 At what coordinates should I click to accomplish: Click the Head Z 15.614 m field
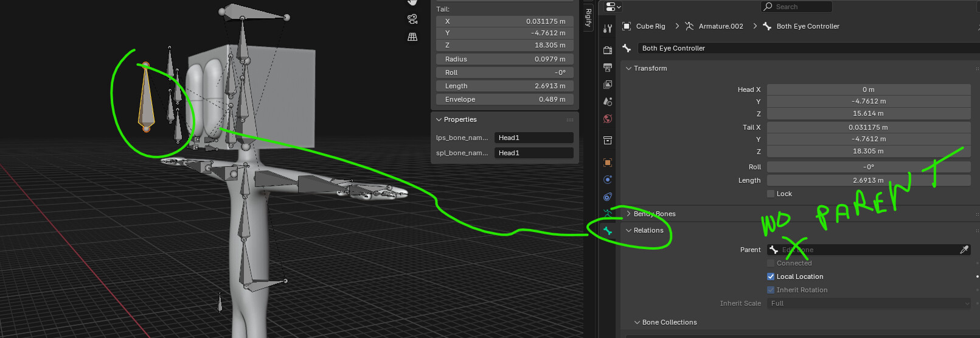pyautogui.click(x=869, y=113)
